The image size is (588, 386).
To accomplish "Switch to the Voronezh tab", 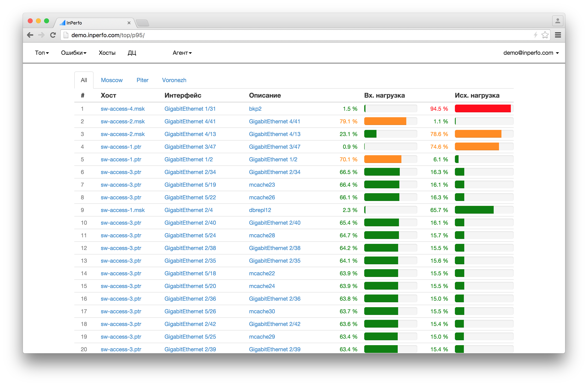I will point(174,80).
